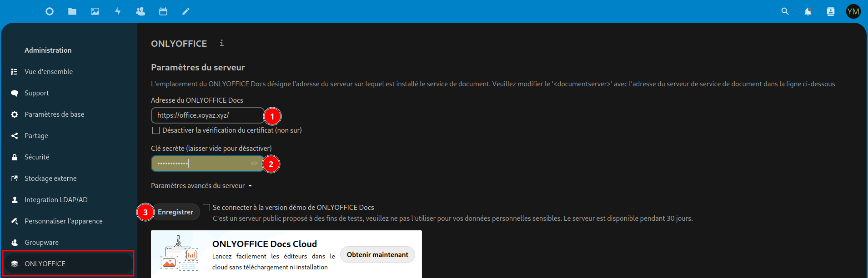Click the ONLYOFFICE Docs address field
Screen dimensions: 868x278
[x=207, y=115]
